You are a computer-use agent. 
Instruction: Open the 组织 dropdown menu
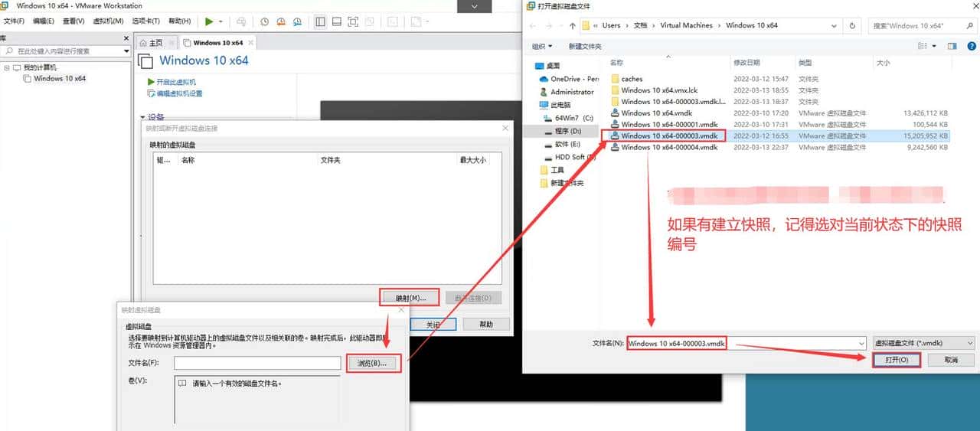point(542,46)
